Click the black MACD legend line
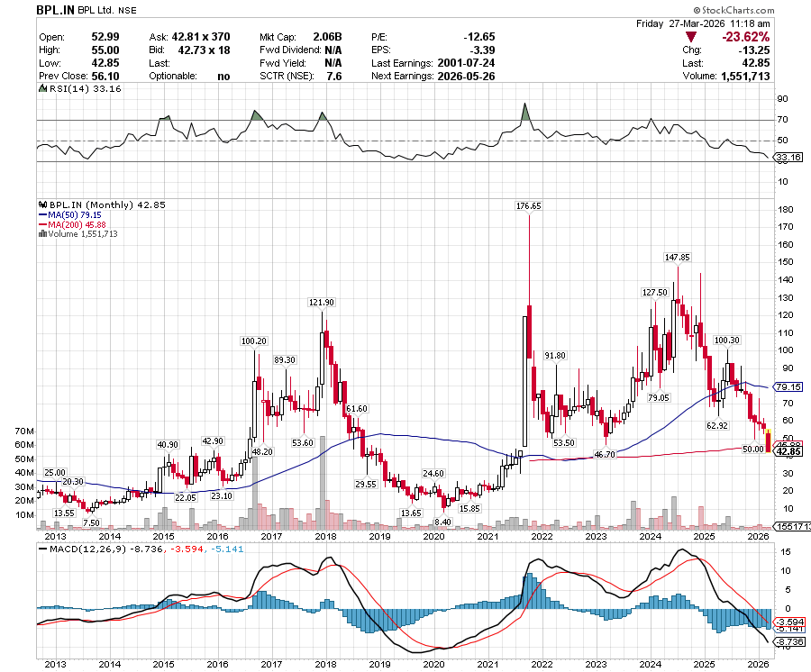811x672 pixels. pos(43,549)
